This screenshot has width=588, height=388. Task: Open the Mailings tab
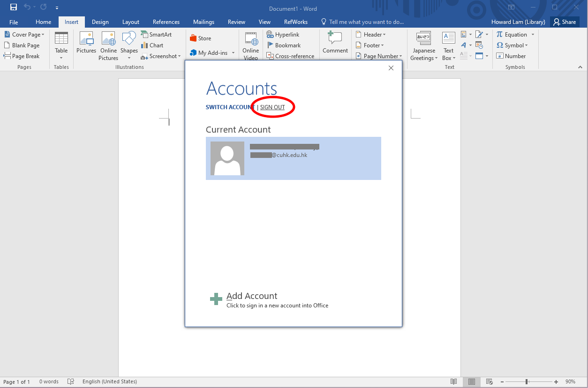coord(204,22)
